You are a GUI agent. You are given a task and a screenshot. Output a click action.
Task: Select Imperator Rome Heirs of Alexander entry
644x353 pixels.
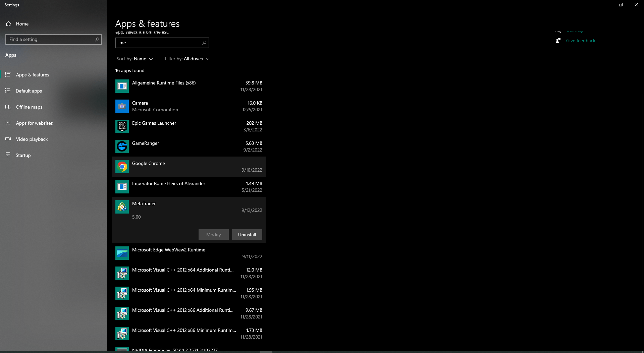(189, 187)
